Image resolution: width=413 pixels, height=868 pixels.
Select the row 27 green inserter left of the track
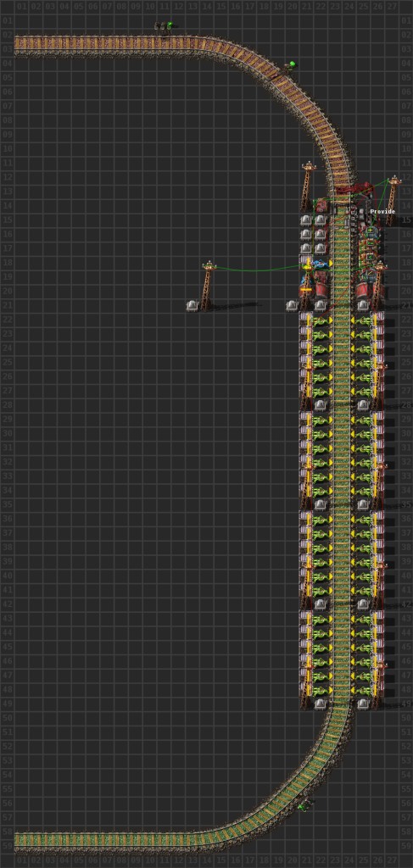click(321, 391)
